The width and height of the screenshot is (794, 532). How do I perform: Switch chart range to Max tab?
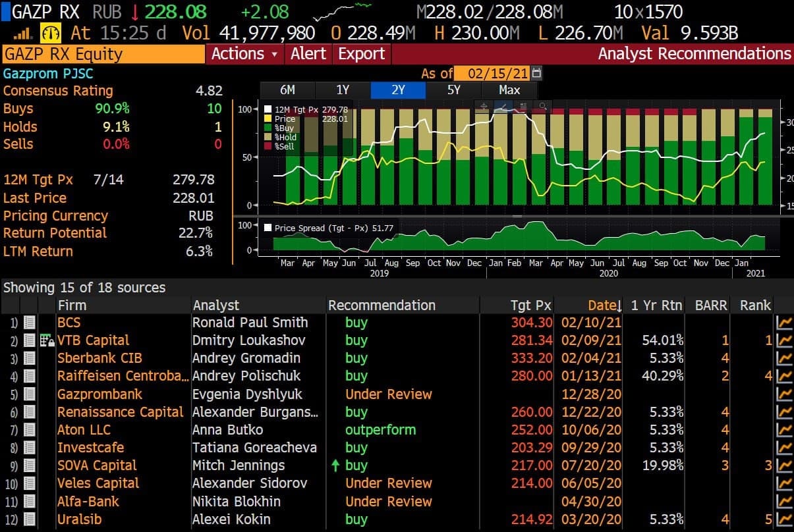(x=509, y=90)
